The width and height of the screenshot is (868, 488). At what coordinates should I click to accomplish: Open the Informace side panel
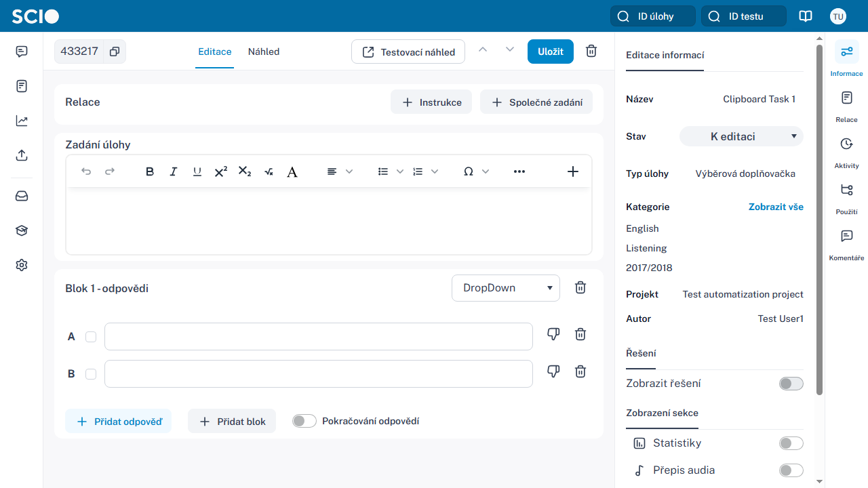(x=846, y=58)
